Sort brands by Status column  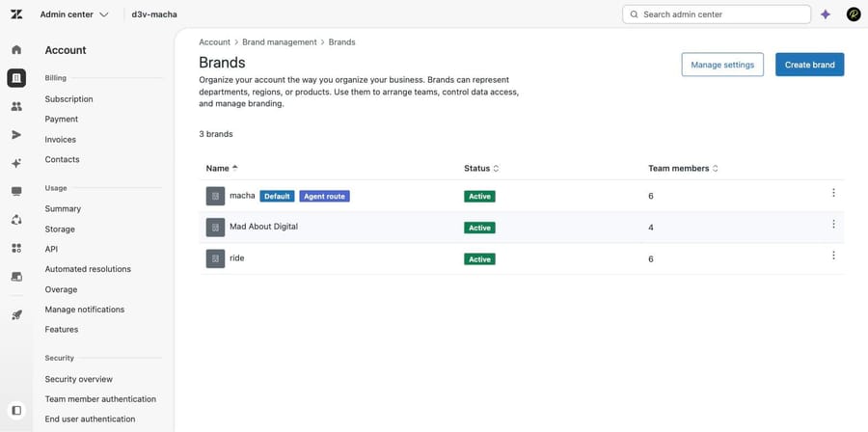[481, 168]
